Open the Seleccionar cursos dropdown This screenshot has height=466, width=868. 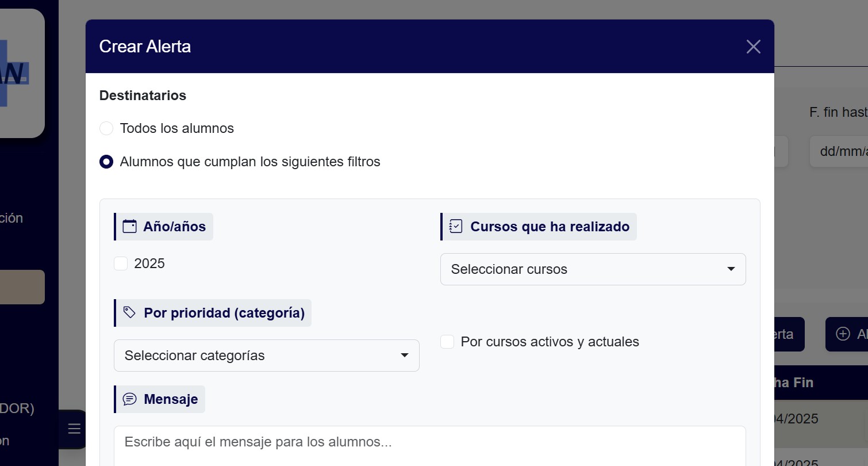click(x=593, y=269)
